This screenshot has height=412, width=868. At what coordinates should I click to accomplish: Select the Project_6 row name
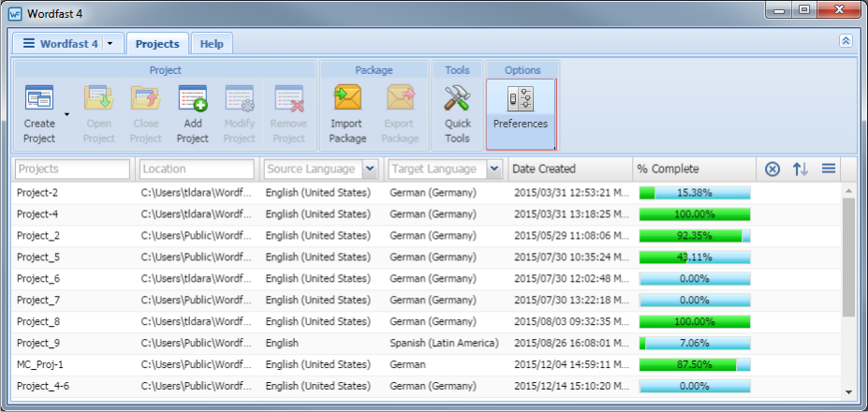(38, 278)
